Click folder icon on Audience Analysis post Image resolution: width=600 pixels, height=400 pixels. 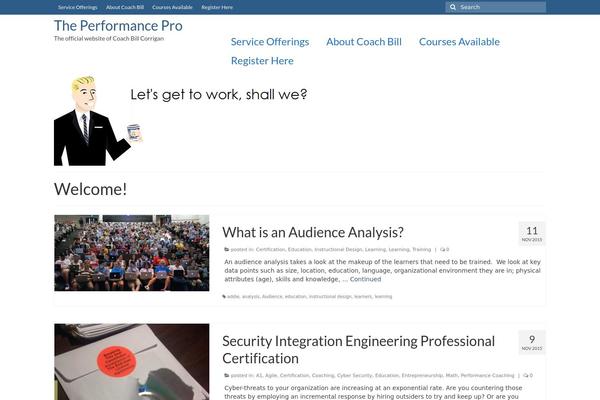pyautogui.click(x=227, y=250)
